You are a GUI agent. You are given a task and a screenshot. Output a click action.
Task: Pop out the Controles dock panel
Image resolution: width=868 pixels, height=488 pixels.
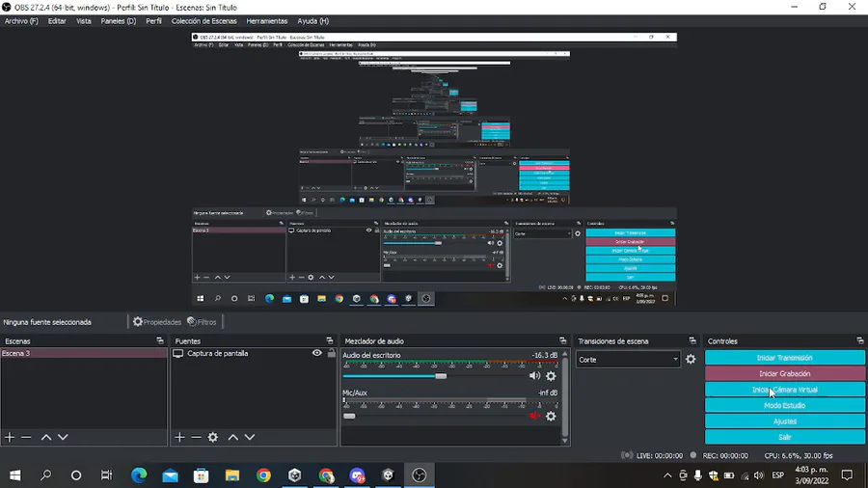tap(859, 340)
